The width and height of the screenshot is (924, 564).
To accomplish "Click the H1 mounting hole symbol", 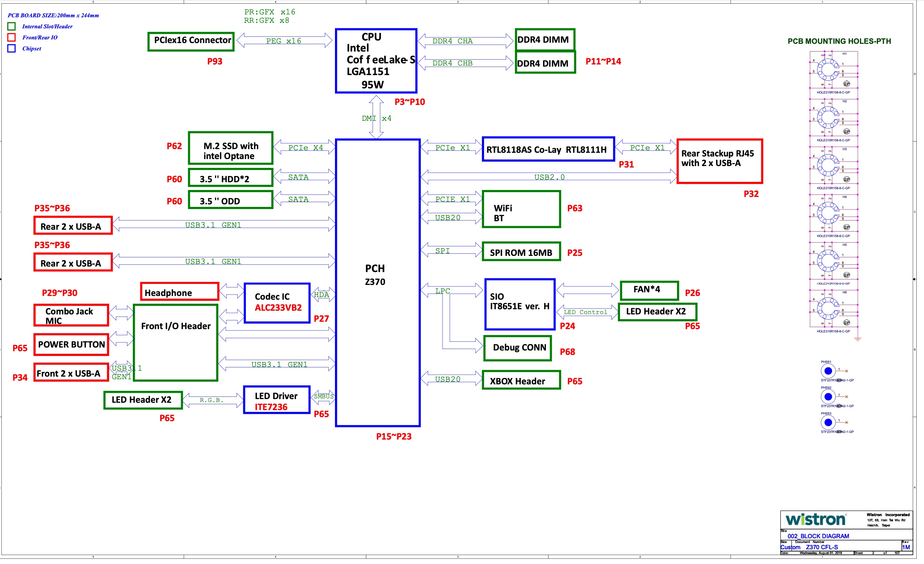I will (x=828, y=69).
